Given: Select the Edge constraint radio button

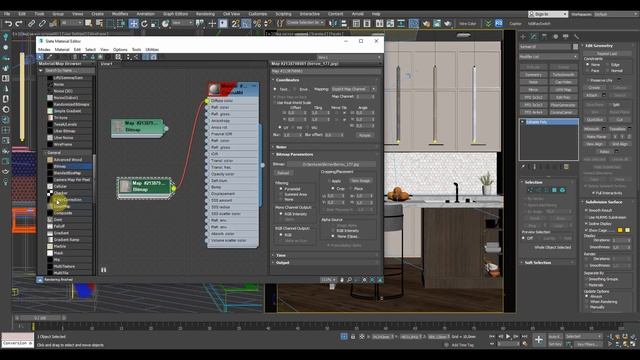Looking at the screenshot, I should tap(608, 64).
